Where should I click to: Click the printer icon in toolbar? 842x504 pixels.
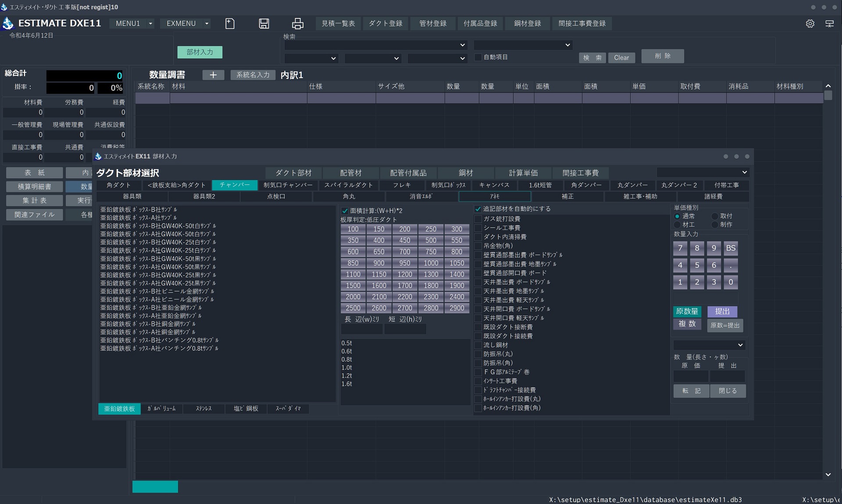click(x=298, y=24)
